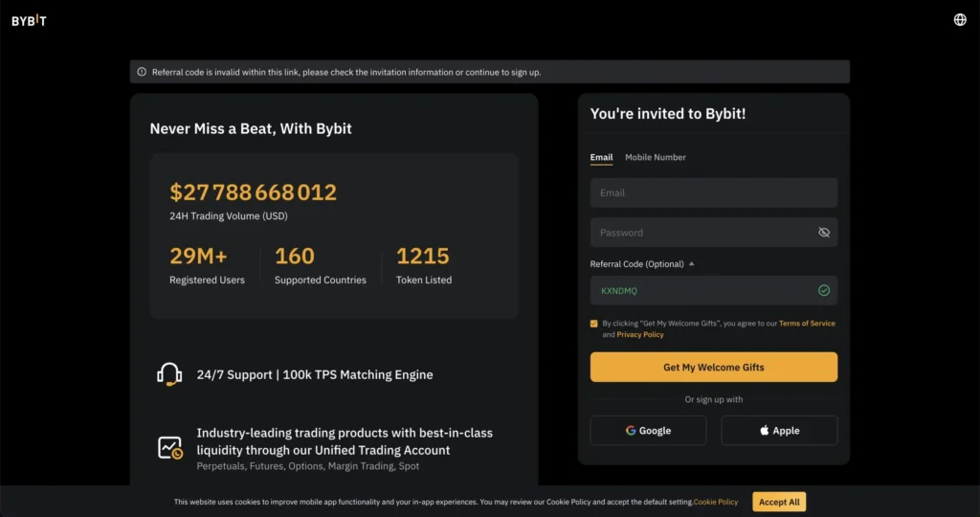Switch to the Mobile Number tab
The image size is (980, 517).
655,158
